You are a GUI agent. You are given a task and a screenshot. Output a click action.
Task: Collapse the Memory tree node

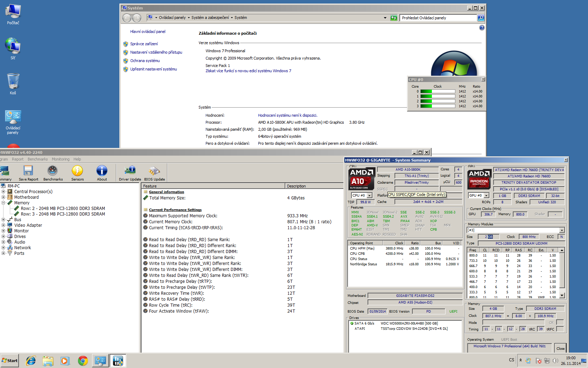[3, 203]
